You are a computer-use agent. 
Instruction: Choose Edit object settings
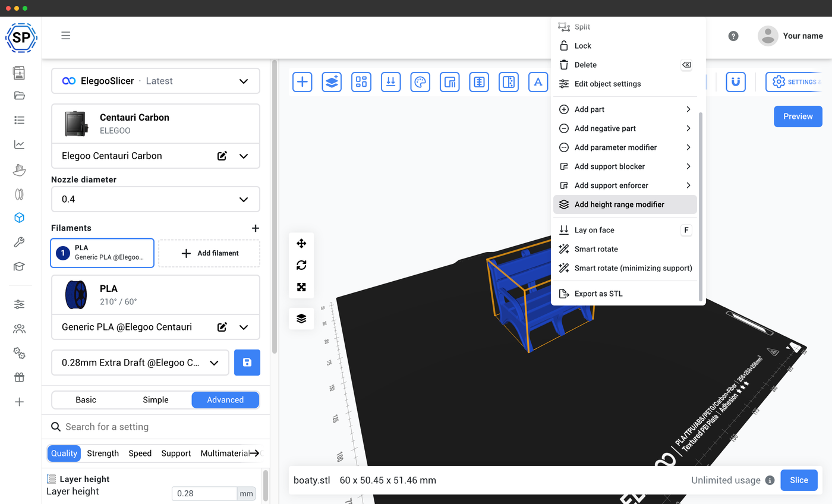[625, 84]
